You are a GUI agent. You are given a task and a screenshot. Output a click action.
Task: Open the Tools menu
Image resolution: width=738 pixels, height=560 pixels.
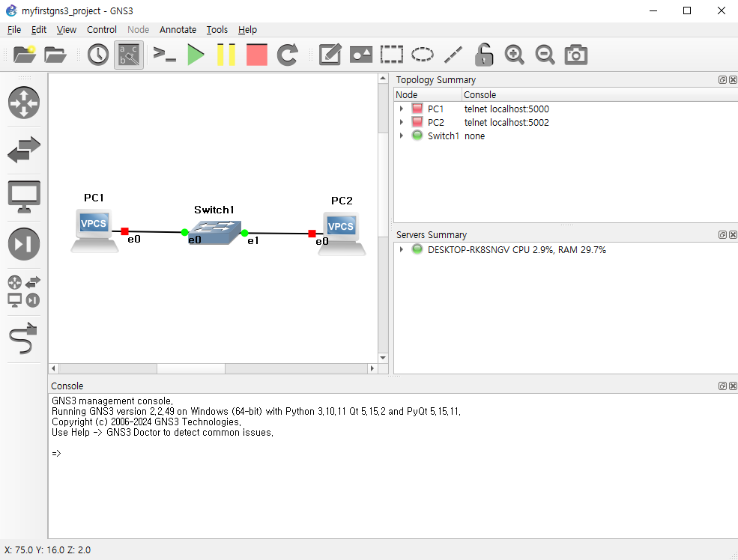[x=217, y=30]
